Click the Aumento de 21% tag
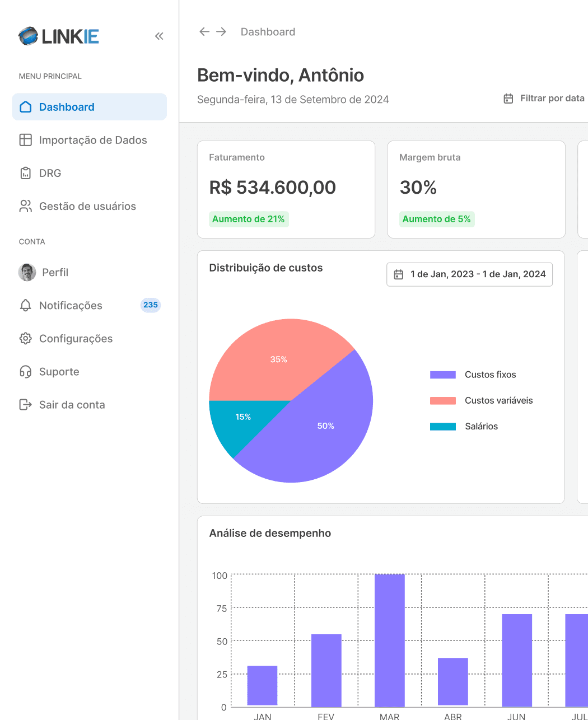This screenshot has width=588, height=720. click(249, 219)
